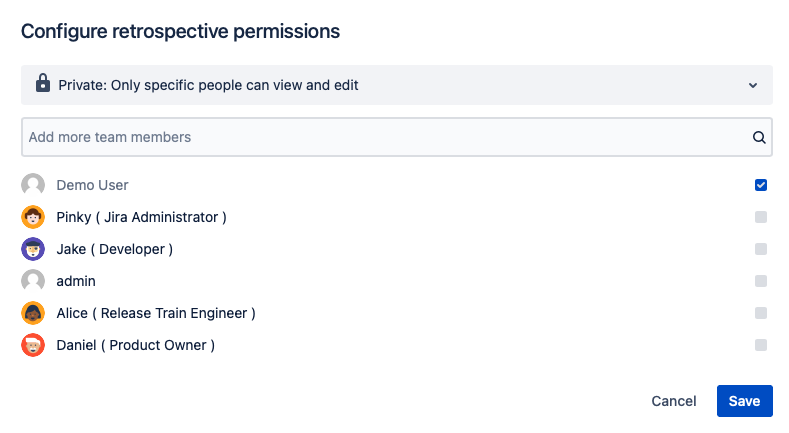Select the Alice Release Train Engineer row
The image size is (789, 433).
coord(156,313)
